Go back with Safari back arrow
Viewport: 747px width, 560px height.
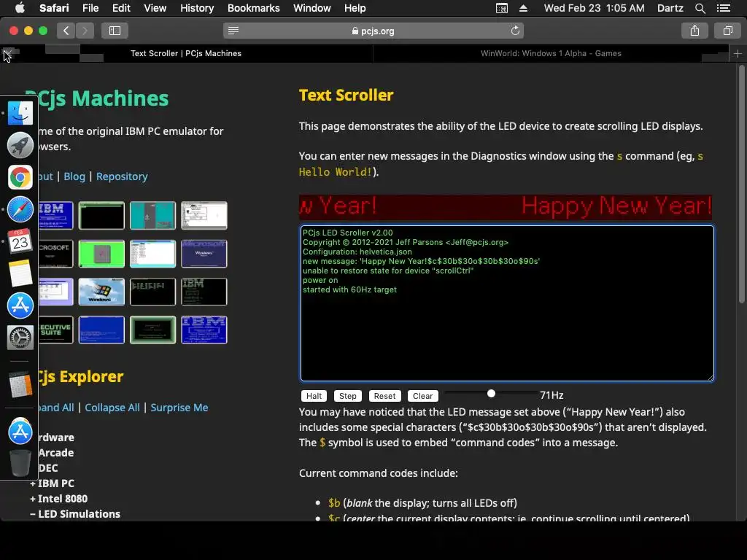(x=66, y=31)
